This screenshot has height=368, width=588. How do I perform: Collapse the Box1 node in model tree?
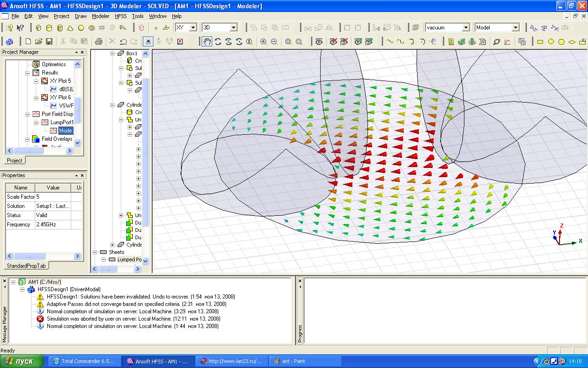(113, 53)
